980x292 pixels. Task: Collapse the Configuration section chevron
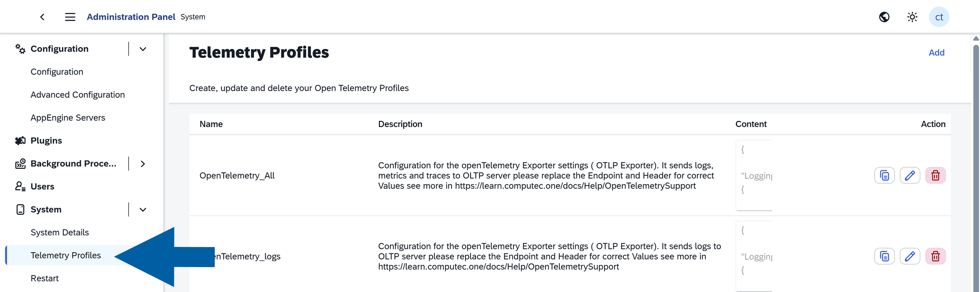tap(143, 49)
